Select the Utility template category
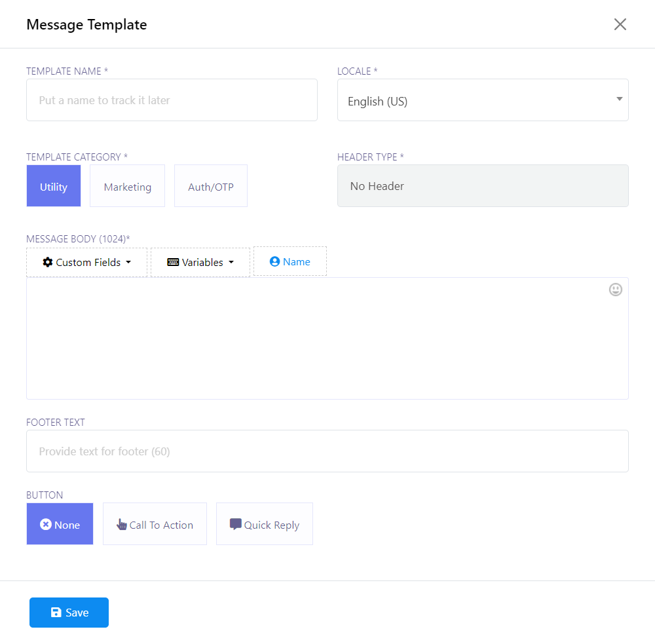Viewport: 655px width, 644px height. [x=54, y=186]
